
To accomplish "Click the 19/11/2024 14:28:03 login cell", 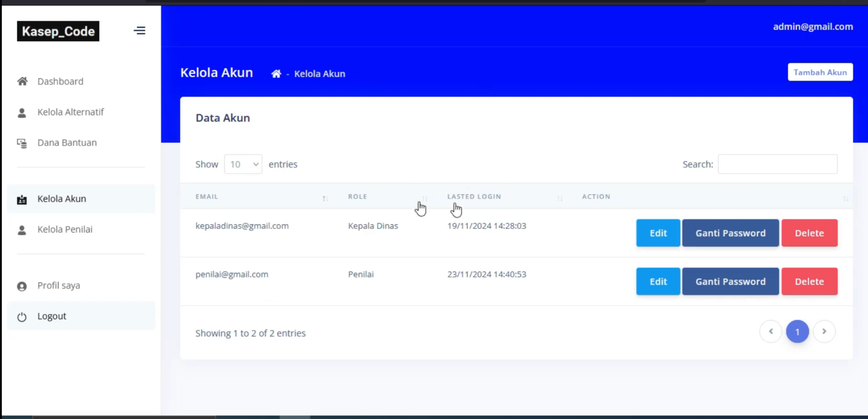I will point(486,226).
